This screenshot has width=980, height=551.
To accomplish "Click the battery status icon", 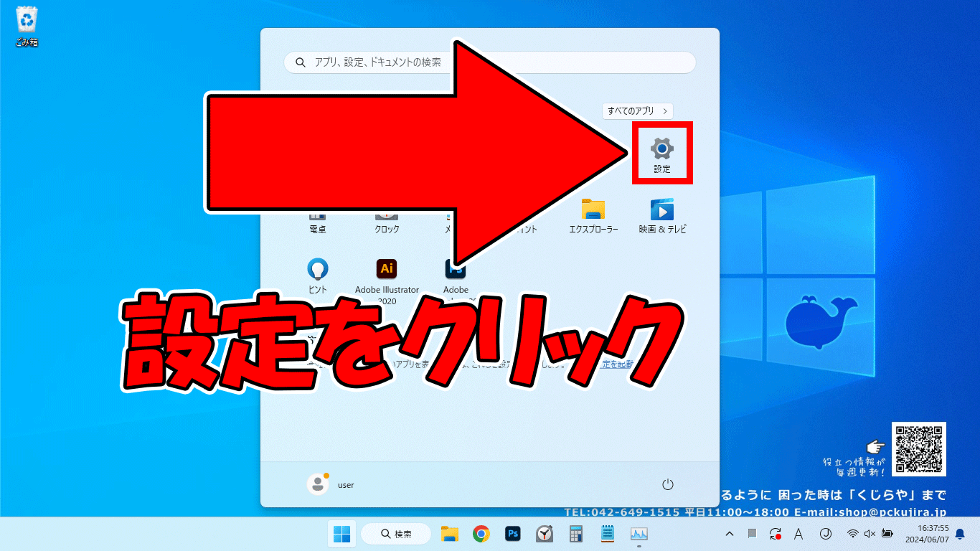I will pyautogui.click(x=887, y=534).
